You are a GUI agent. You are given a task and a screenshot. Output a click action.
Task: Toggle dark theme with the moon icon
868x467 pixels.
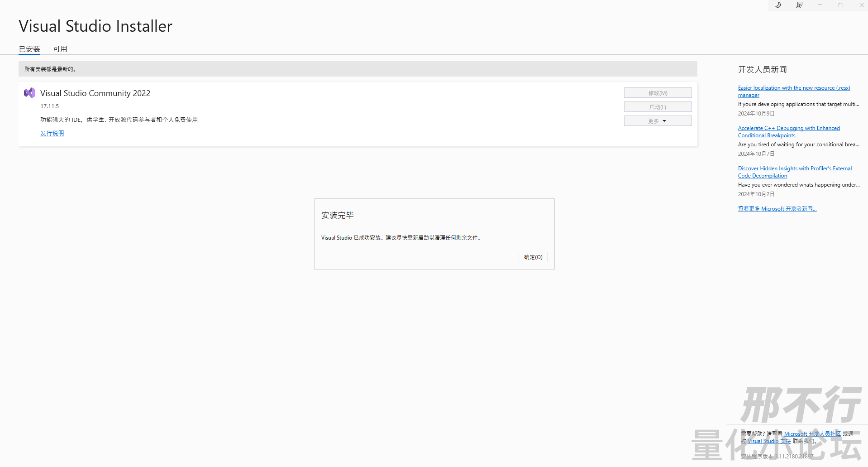pyautogui.click(x=778, y=5)
